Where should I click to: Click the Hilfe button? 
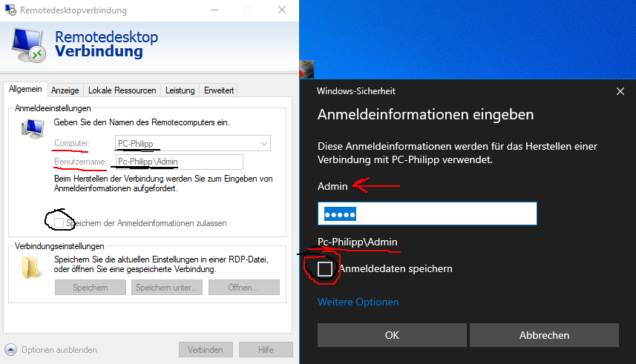click(266, 349)
